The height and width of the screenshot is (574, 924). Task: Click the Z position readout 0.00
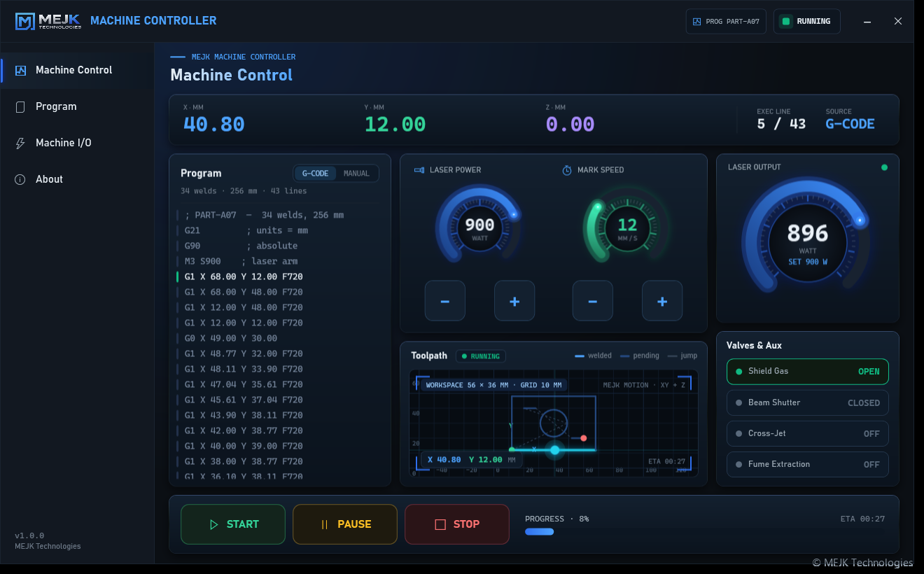click(x=570, y=125)
